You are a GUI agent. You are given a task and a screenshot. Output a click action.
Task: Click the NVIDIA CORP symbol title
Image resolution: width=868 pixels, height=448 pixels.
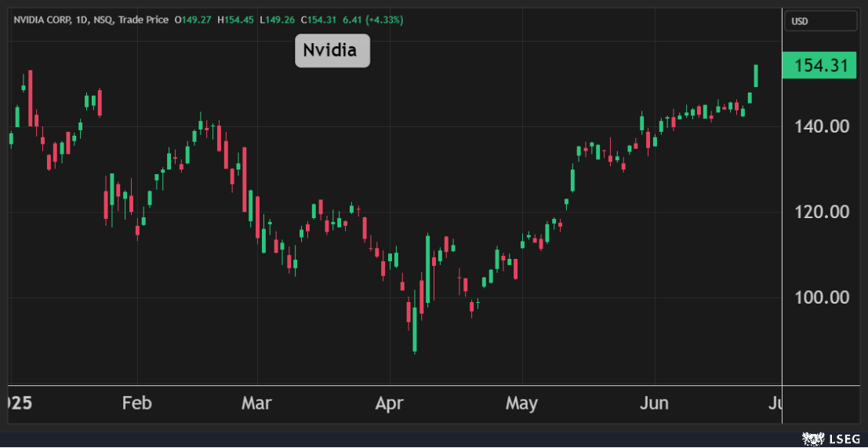pos(41,20)
